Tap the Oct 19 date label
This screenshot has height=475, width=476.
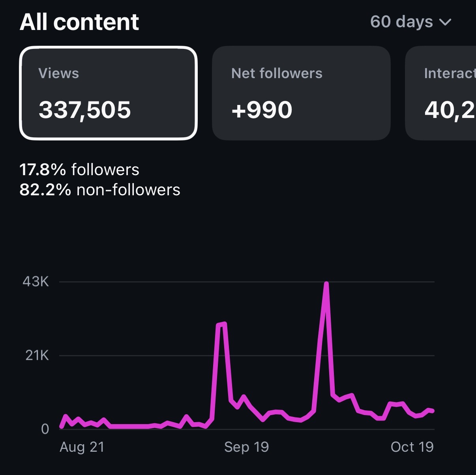(x=412, y=447)
